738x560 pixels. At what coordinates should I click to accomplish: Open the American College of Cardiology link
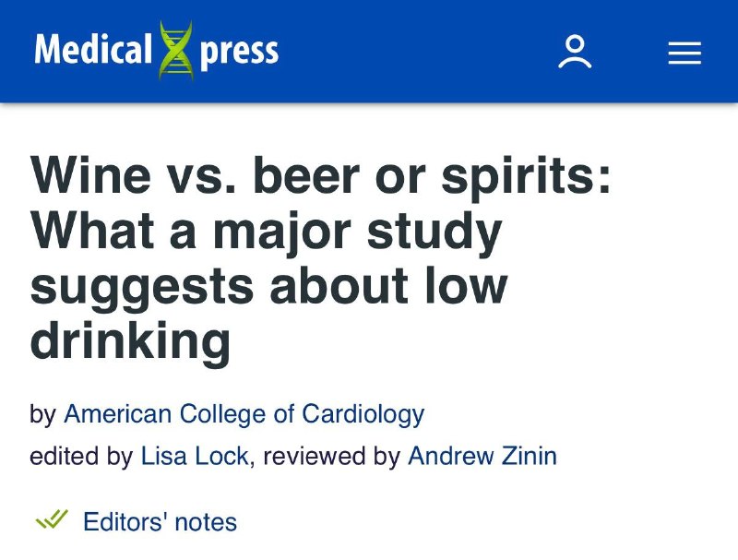[x=244, y=414]
